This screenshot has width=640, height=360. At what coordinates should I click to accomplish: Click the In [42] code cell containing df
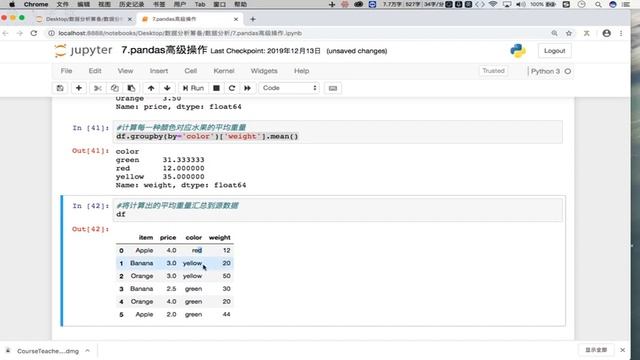tap(338, 210)
